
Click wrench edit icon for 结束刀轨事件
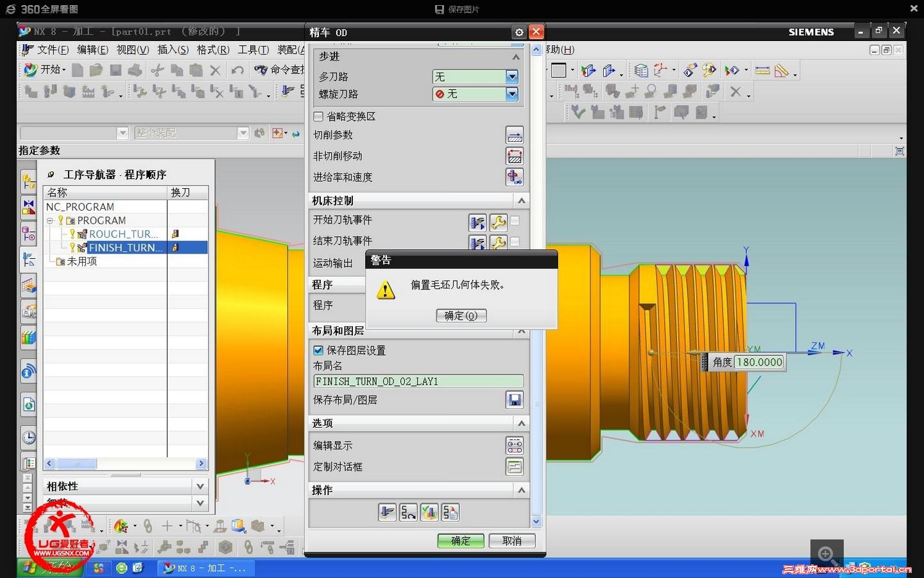[498, 243]
